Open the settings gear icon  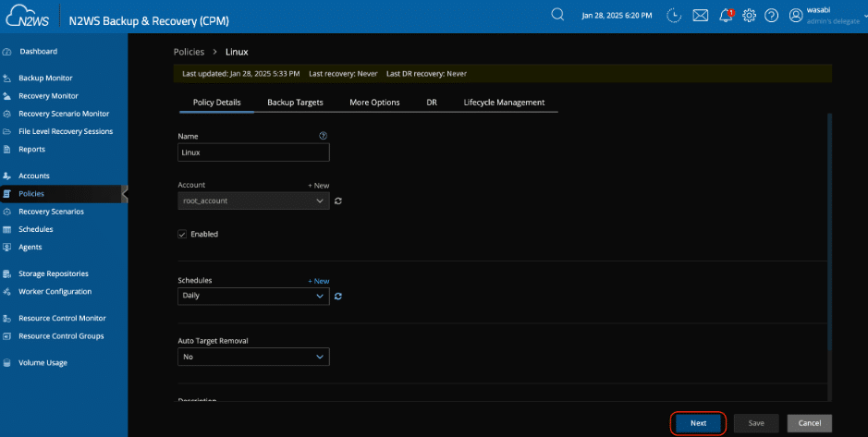(x=749, y=16)
